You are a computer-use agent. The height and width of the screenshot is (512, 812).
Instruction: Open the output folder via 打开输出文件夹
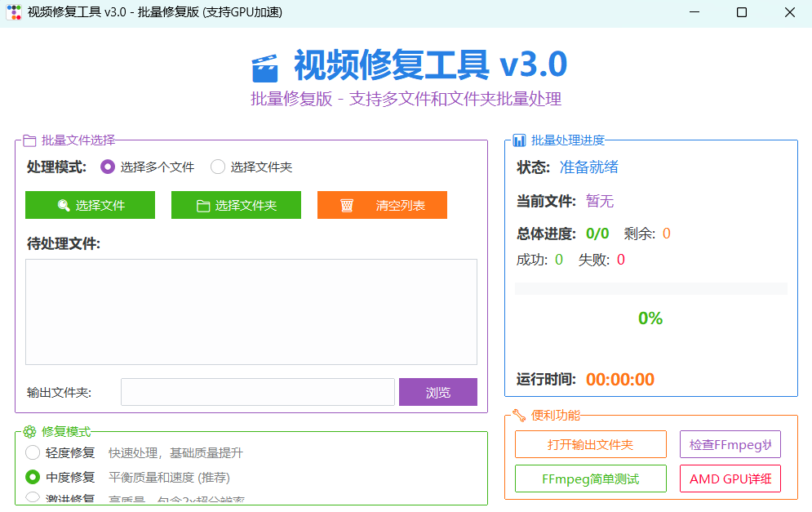click(590, 444)
